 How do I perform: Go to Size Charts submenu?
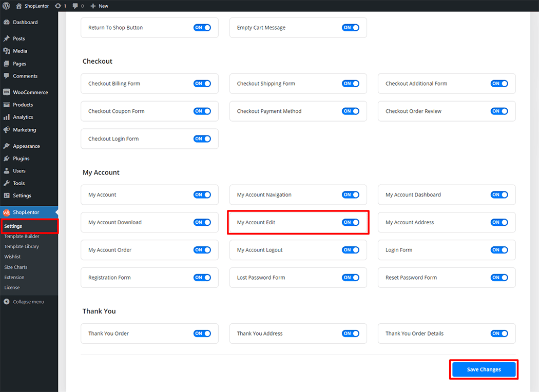[x=16, y=267]
